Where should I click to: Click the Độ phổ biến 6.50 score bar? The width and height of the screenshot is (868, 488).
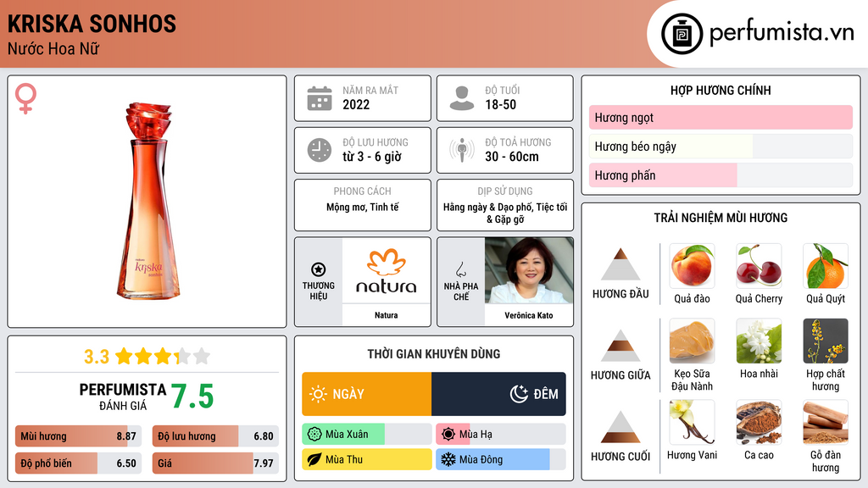79,463
